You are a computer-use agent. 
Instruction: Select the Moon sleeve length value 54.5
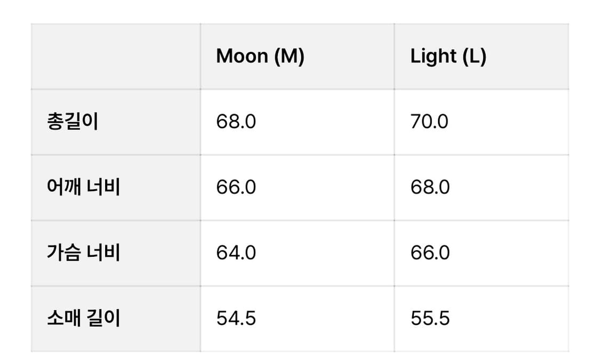click(236, 319)
